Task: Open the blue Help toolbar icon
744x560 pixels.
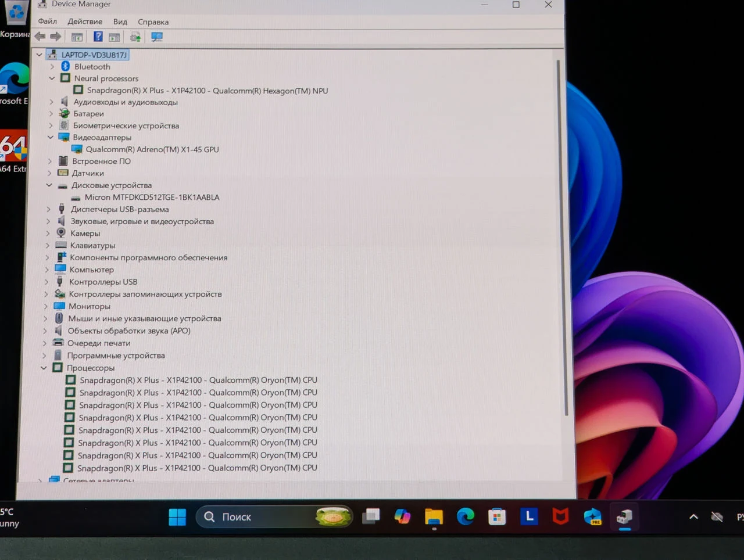Action: [98, 37]
